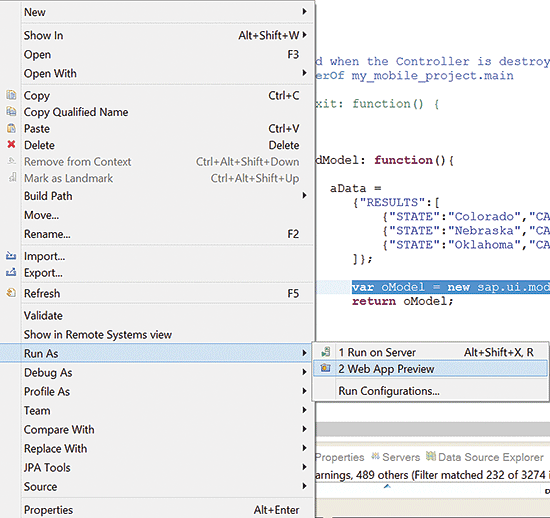The height and width of the screenshot is (518, 550).
Task: Click the Refresh icon
Action: tap(11, 292)
